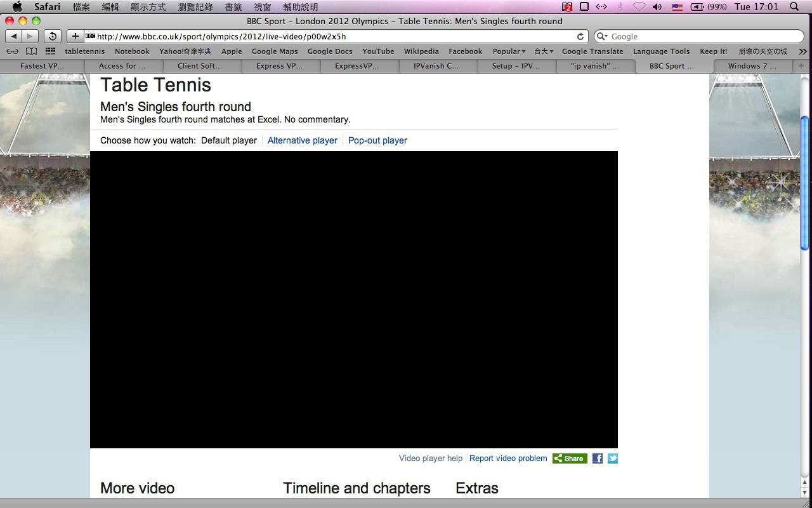Image resolution: width=812 pixels, height=508 pixels.
Task: Click the Bluetooth status icon
Action: point(620,7)
